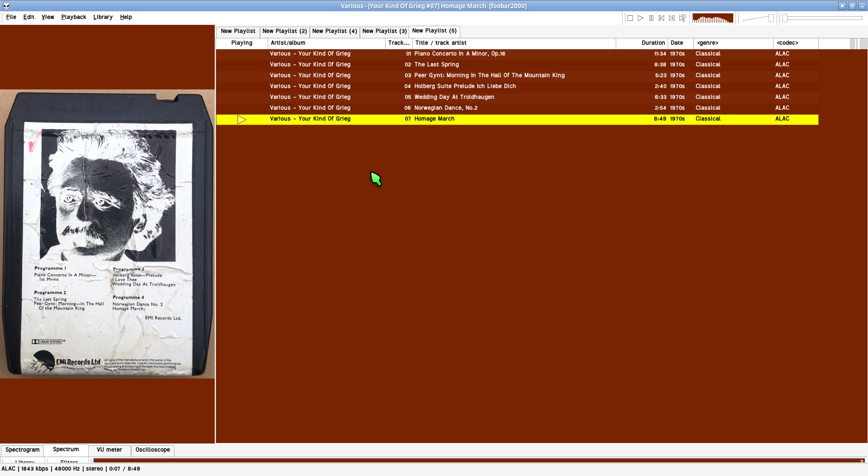
Task: Open the Spectrogram tab
Action: coord(22,450)
